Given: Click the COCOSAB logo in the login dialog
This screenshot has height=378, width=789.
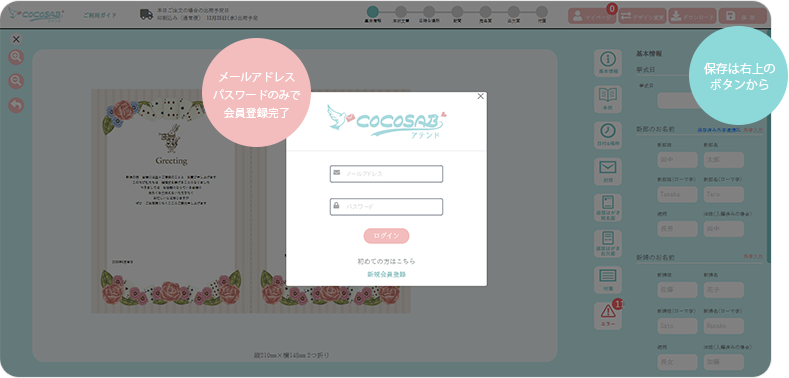Looking at the screenshot, I should click(x=386, y=121).
